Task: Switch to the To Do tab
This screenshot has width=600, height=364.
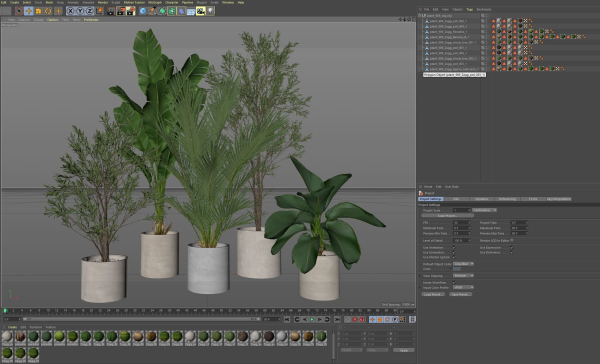Action: point(533,199)
